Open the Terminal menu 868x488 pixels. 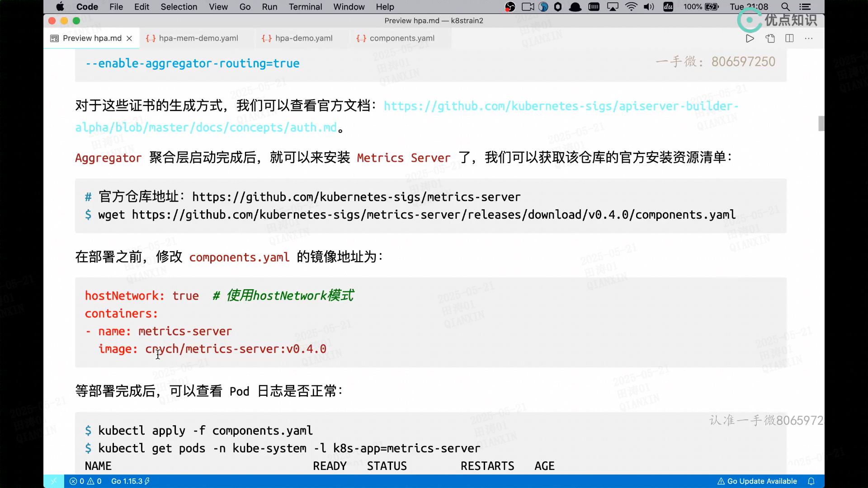pyautogui.click(x=305, y=7)
